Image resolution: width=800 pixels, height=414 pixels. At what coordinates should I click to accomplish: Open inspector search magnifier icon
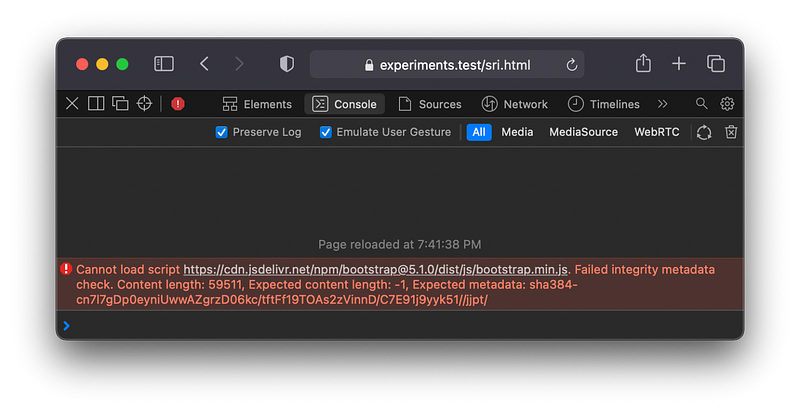(702, 104)
